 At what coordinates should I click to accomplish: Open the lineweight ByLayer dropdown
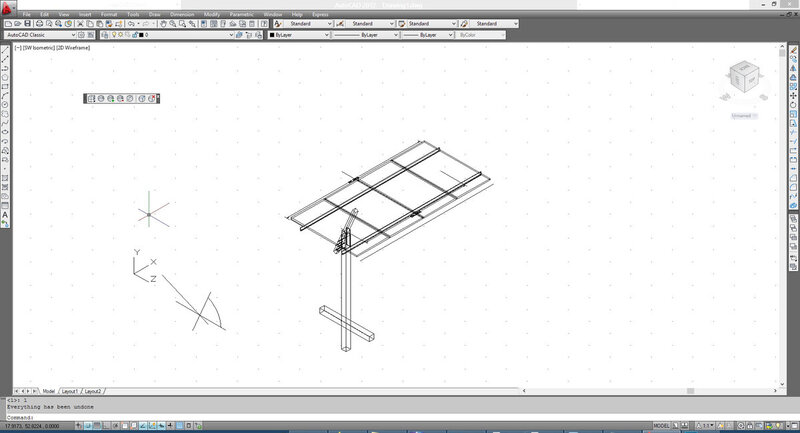click(428, 35)
